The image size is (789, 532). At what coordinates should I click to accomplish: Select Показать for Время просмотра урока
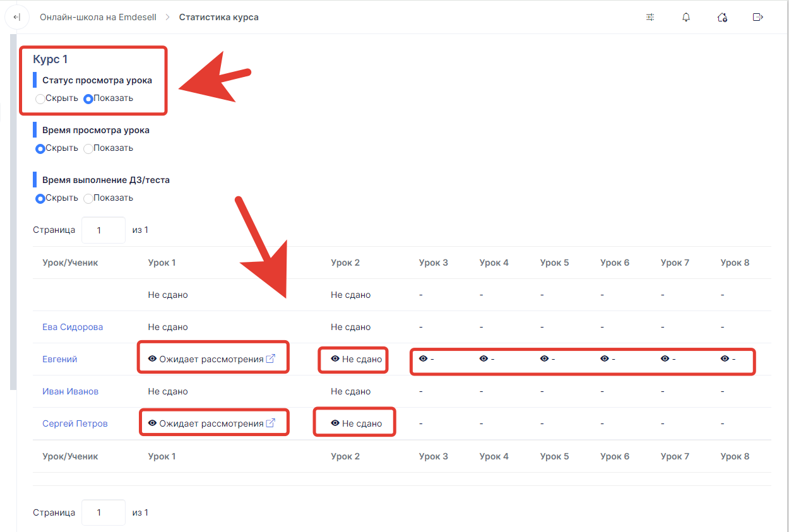[88, 149]
